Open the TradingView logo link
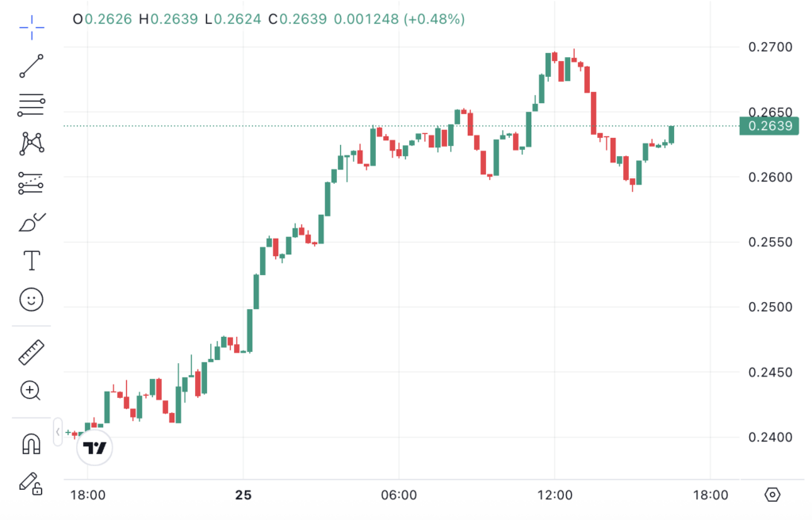812x520 pixels. (96, 448)
